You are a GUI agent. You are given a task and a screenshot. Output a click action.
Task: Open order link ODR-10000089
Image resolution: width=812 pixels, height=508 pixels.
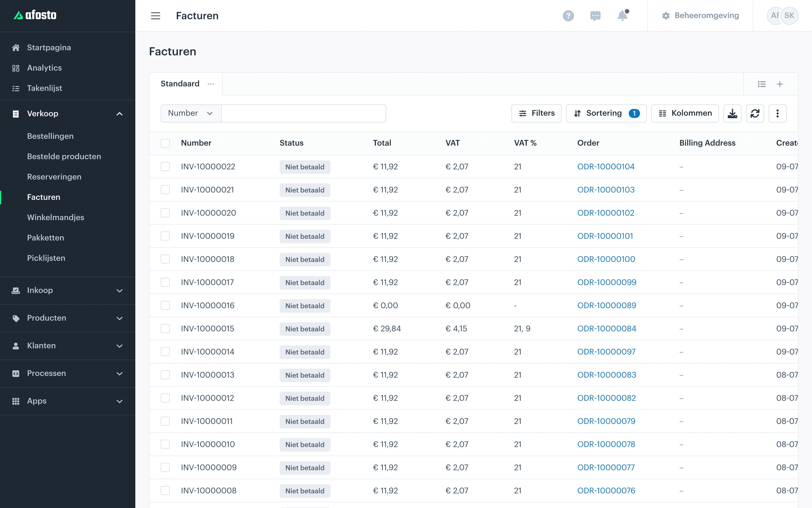click(607, 305)
